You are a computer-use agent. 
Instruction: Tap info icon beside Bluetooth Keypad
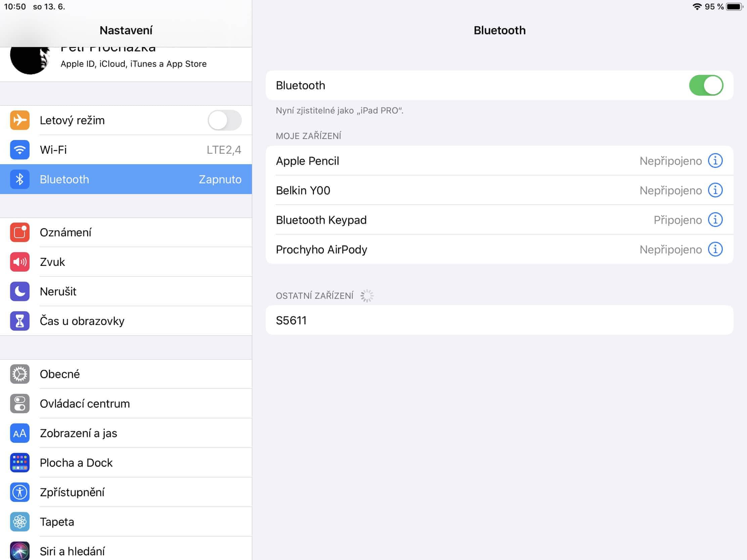point(715,220)
